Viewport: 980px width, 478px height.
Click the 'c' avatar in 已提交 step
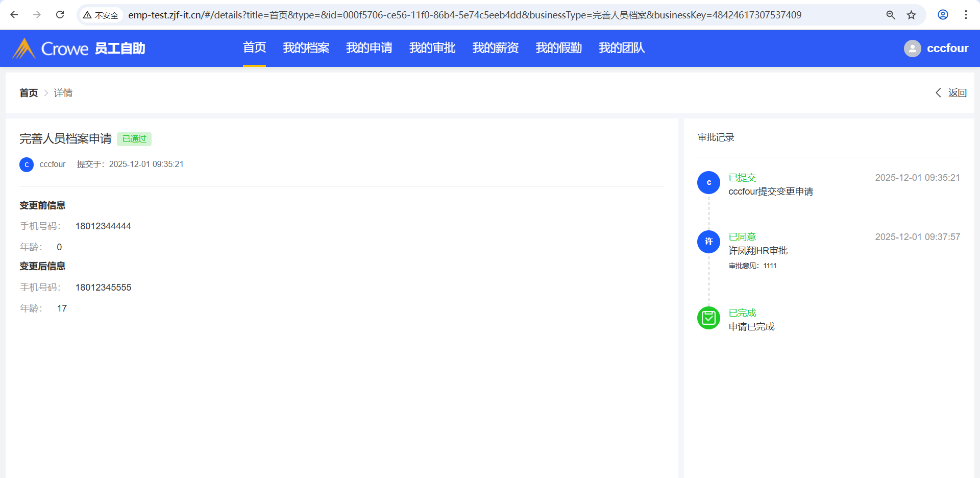point(708,182)
